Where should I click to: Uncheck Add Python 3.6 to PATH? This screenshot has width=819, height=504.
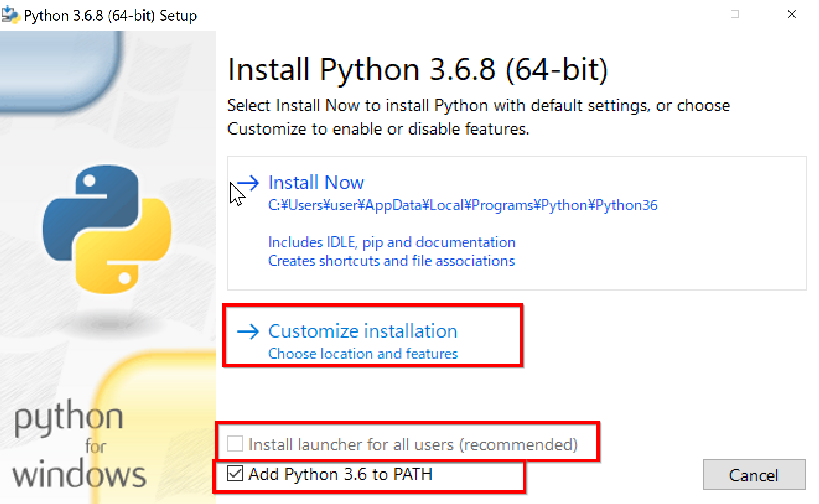click(x=235, y=473)
